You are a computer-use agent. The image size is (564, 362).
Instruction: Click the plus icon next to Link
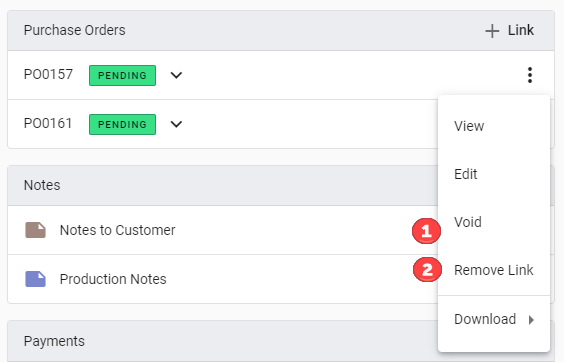pyautogui.click(x=492, y=31)
